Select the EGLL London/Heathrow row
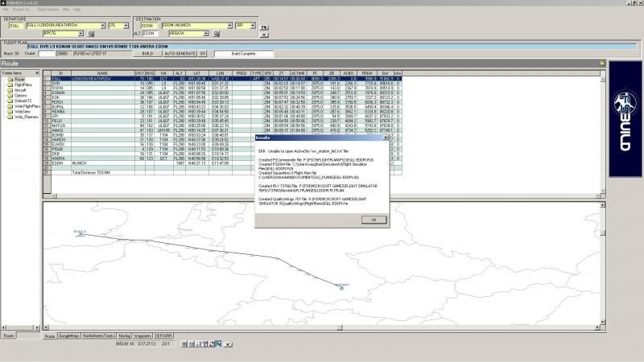This screenshot has height=362, width=644. pyautogui.click(x=223, y=78)
